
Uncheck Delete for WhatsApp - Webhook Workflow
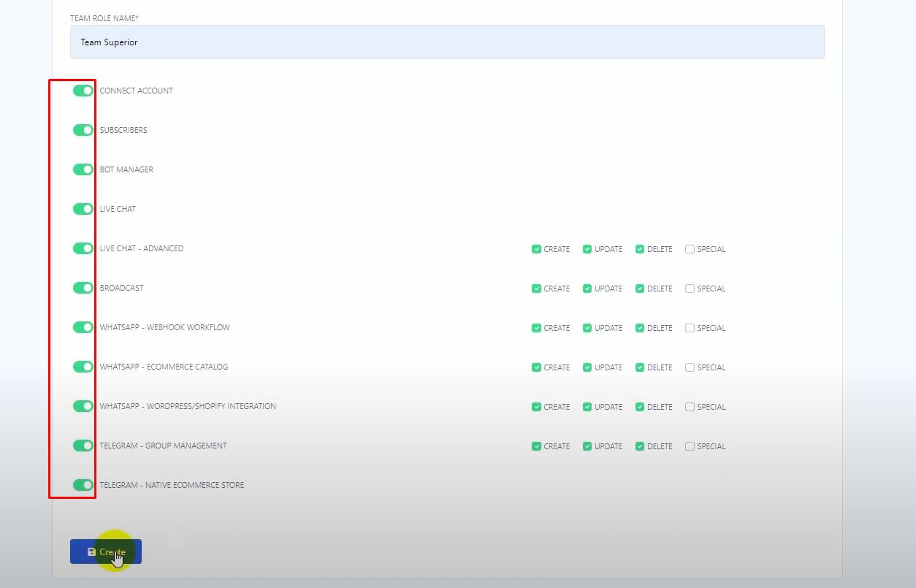coord(640,328)
